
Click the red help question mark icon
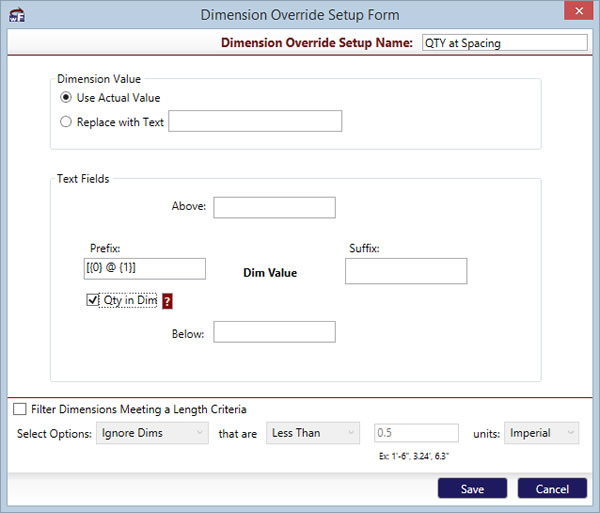(x=167, y=301)
